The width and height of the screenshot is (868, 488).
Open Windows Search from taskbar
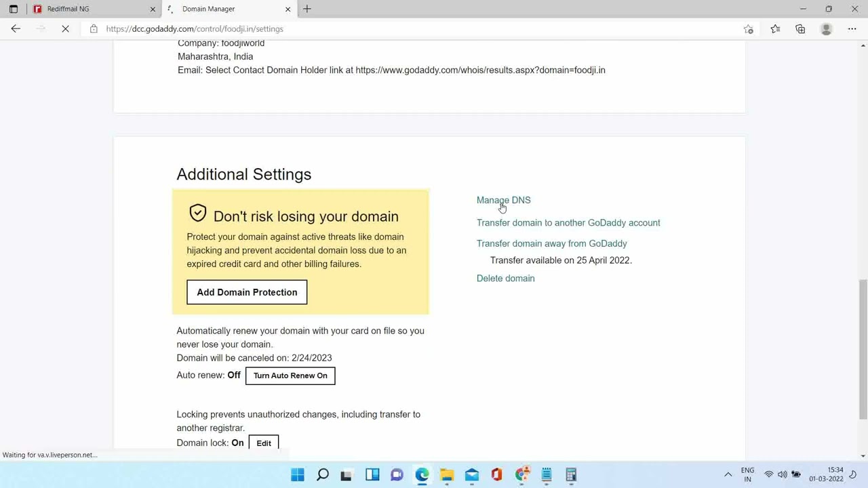pos(323,474)
